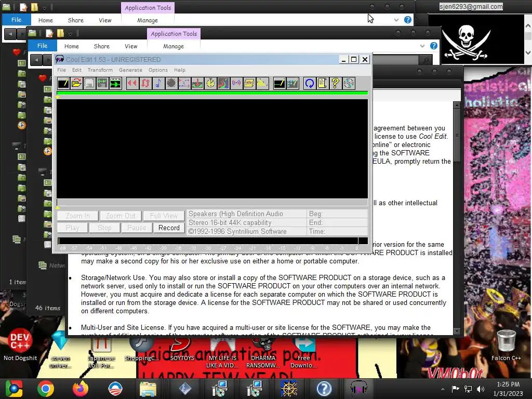Click the Open folder icon in Cool Edit toolbar

point(76,83)
